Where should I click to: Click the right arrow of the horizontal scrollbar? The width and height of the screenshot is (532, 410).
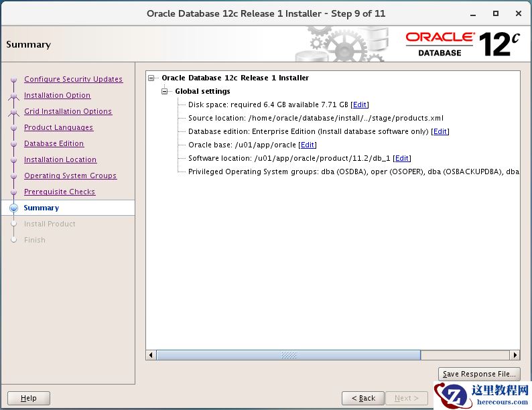(515, 356)
